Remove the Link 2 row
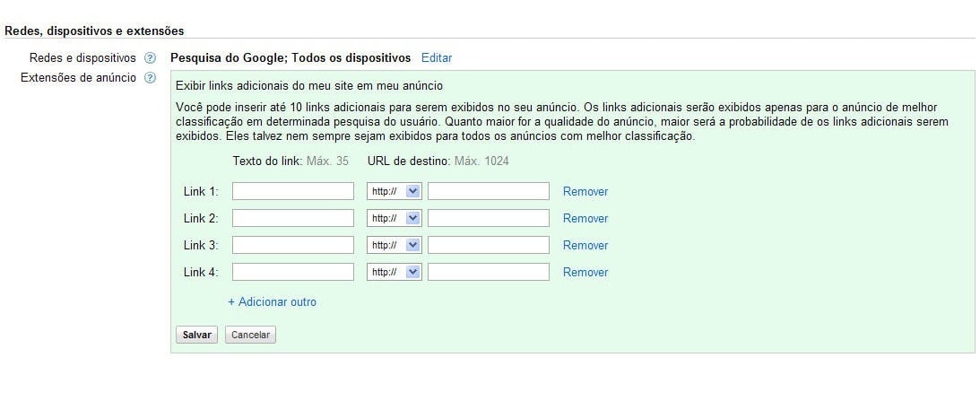Image resolution: width=980 pixels, height=401 pixels. click(x=585, y=218)
